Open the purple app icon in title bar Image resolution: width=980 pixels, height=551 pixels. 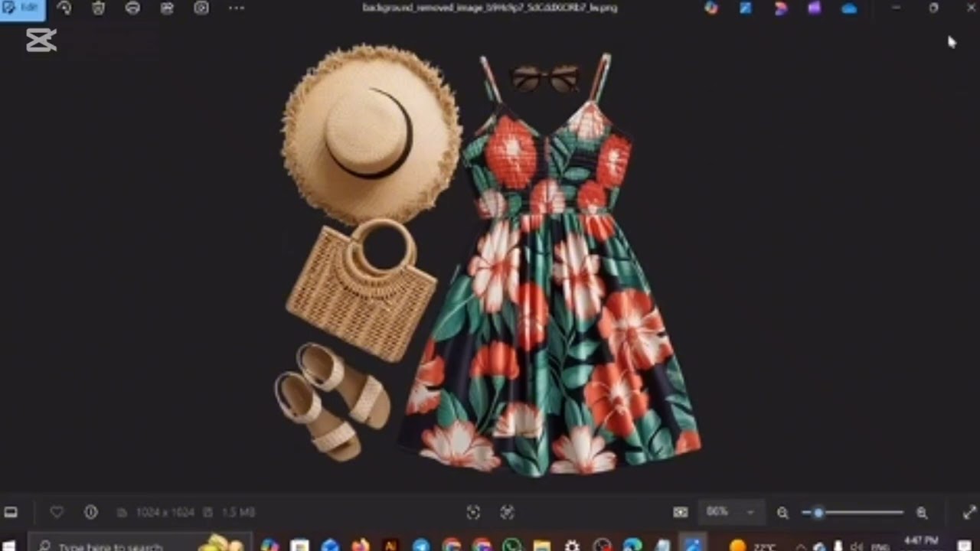(814, 8)
